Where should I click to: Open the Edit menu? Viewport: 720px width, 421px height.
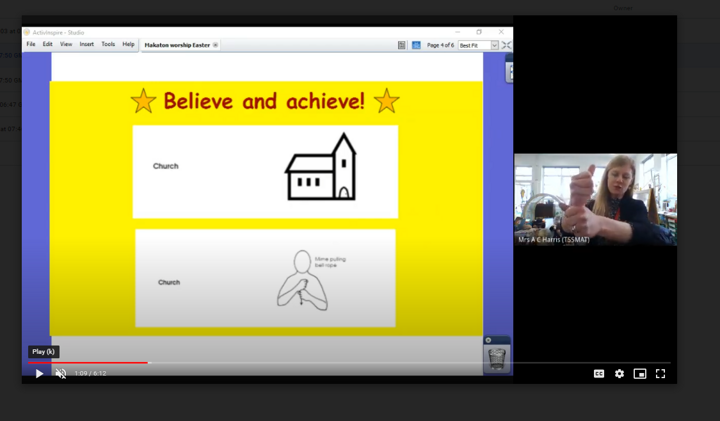point(47,45)
